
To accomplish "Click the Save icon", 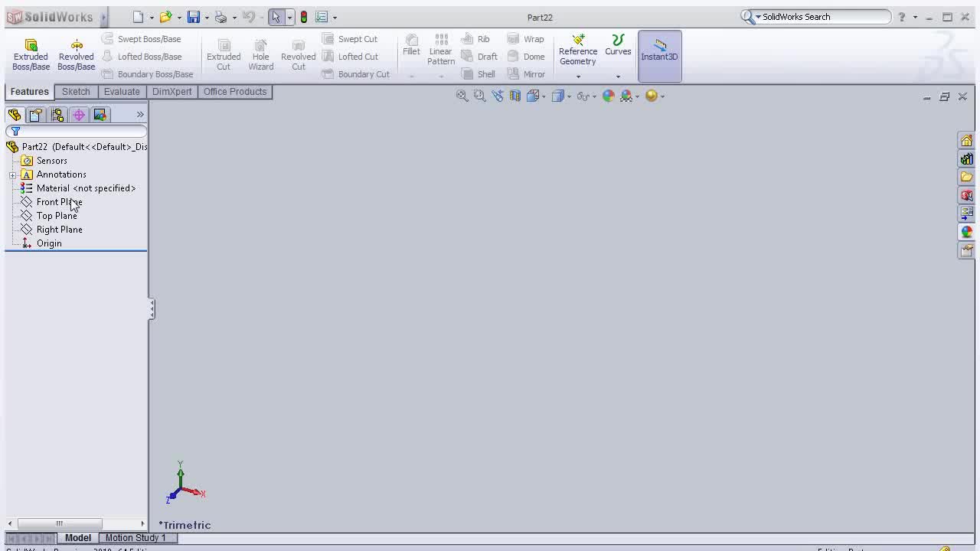I will click(x=194, y=17).
